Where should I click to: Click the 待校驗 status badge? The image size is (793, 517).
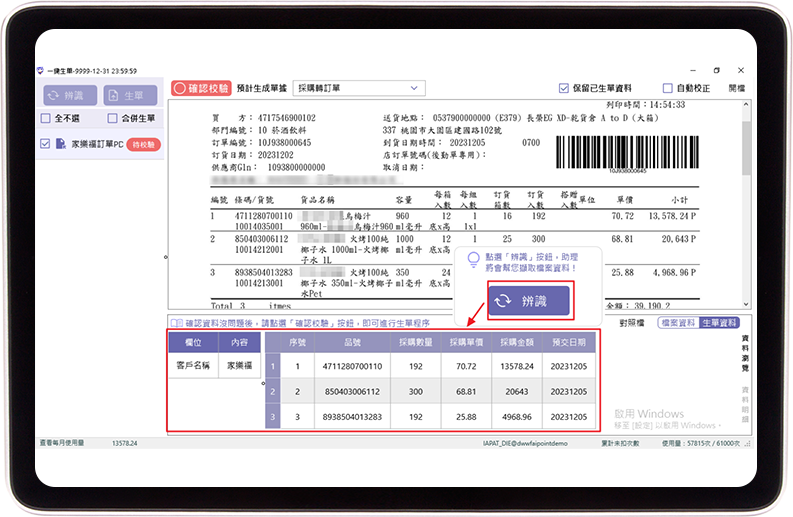pyautogui.click(x=144, y=145)
